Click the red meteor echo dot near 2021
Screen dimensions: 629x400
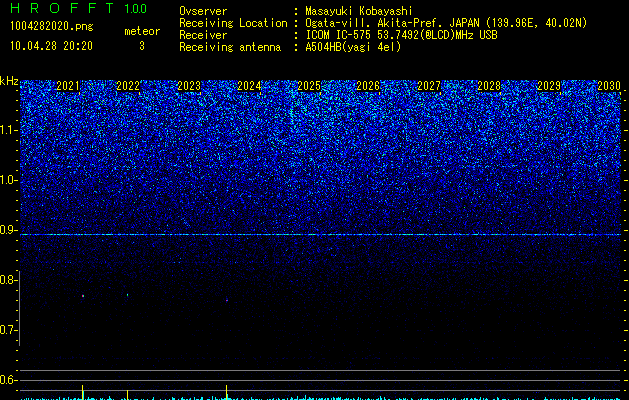pos(83,296)
